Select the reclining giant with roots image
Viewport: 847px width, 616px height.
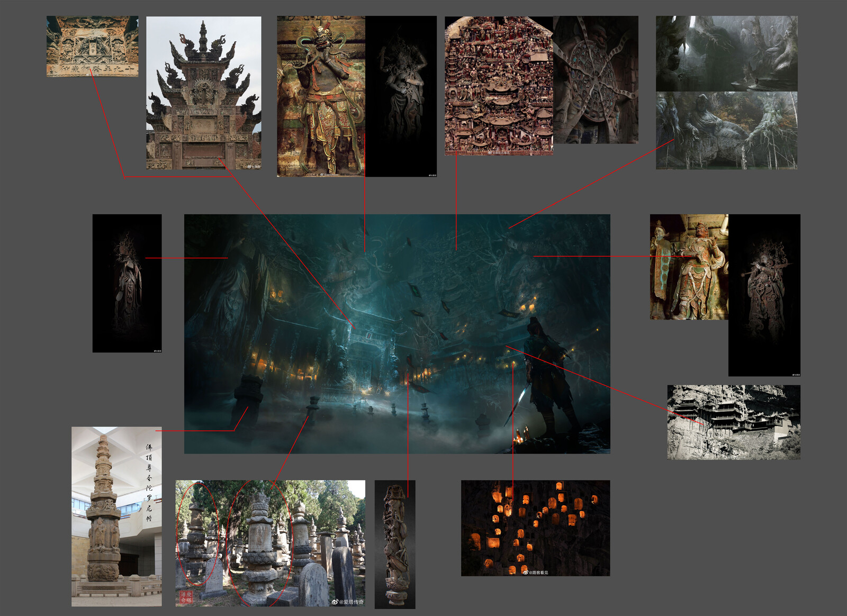(727, 131)
